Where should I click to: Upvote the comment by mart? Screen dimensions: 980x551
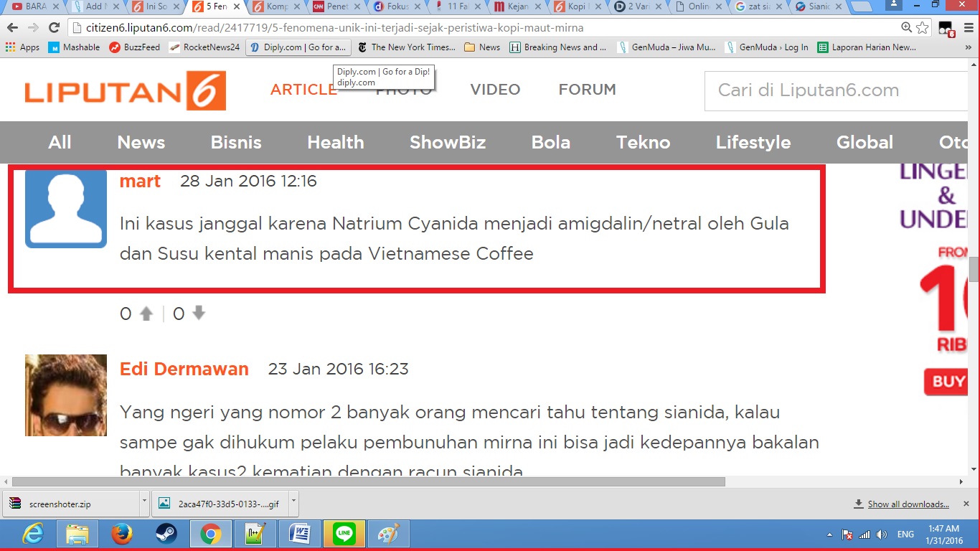click(146, 314)
